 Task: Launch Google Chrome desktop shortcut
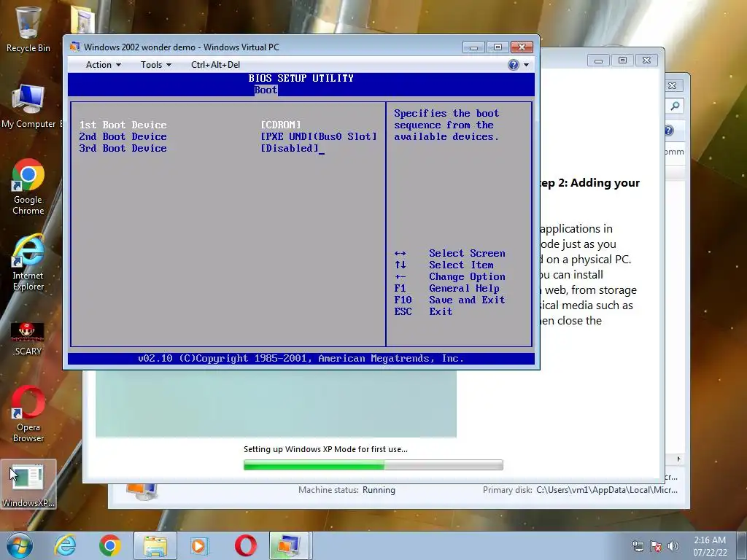[x=28, y=187]
